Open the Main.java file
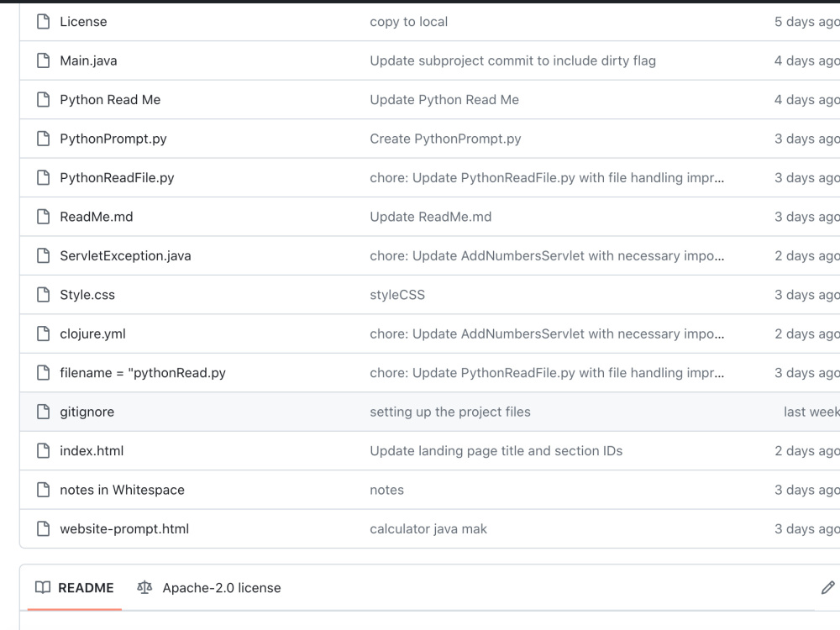 pos(88,60)
